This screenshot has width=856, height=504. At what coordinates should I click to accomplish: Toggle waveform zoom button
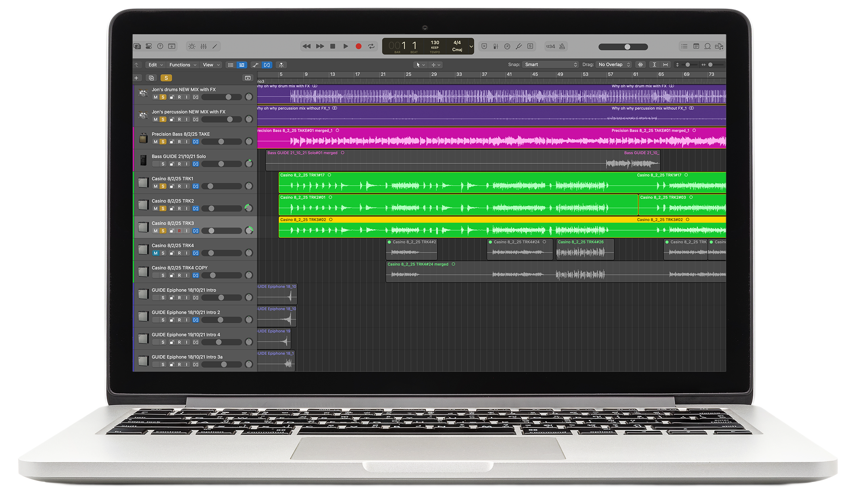(640, 65)
